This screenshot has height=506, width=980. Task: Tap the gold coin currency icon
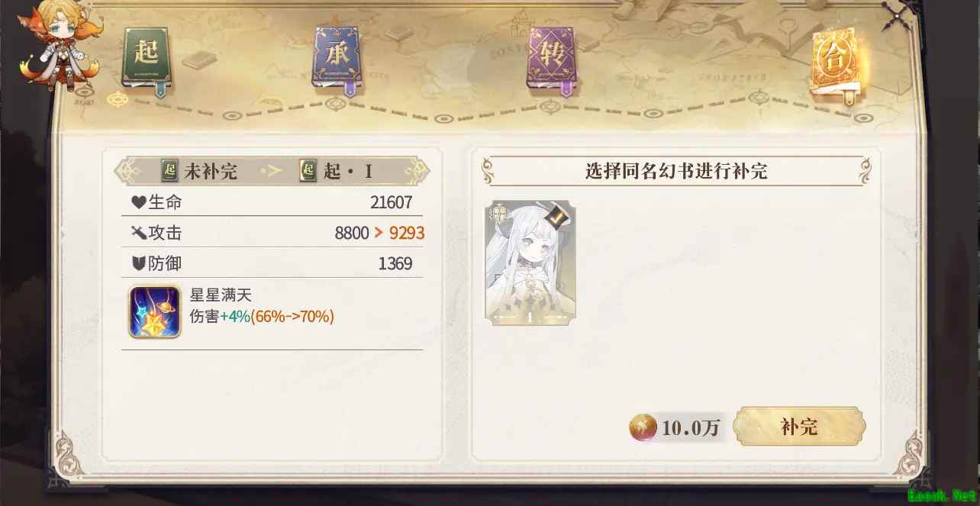pyautogui.click(x=643, y=427)
